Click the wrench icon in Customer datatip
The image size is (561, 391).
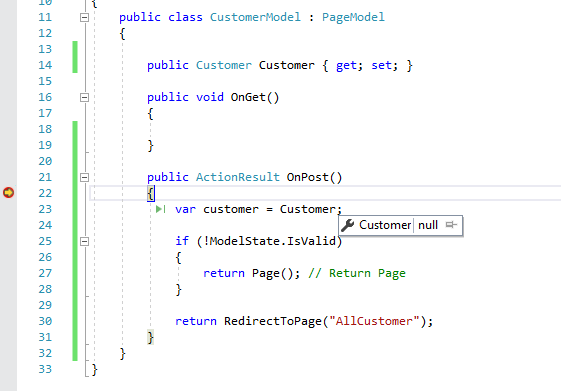click(347, 225)
